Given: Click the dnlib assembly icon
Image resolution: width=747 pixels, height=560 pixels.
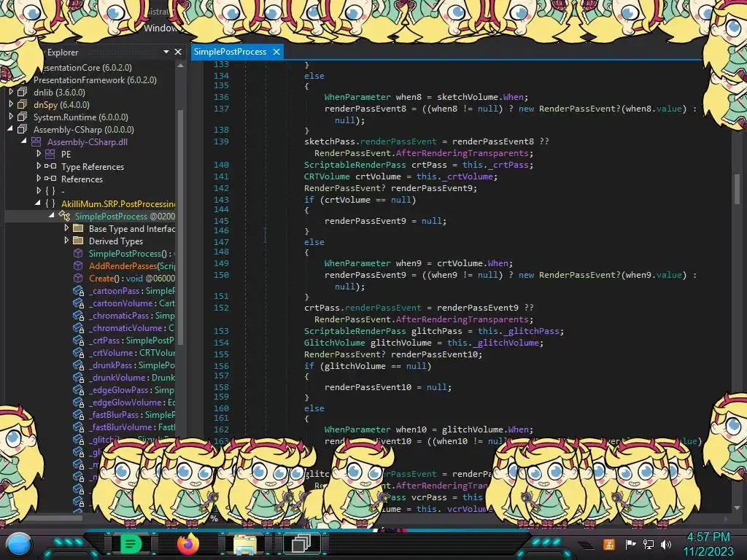Looking at the screenshot, I should click(x=22, y=92).
